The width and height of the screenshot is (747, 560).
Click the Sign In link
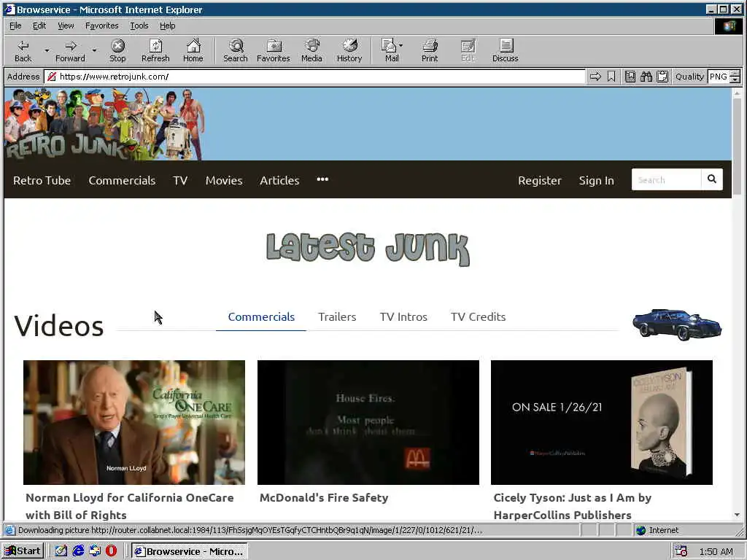tap(597, 181)
